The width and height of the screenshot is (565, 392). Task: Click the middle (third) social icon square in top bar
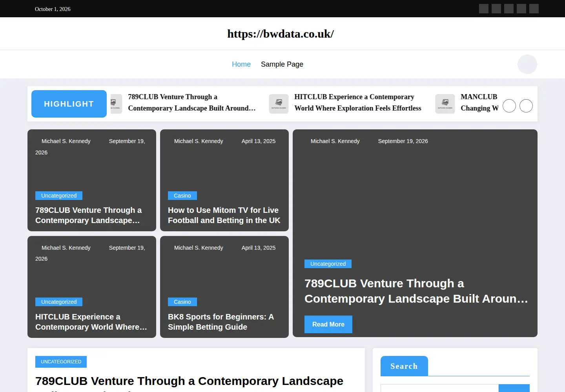(x=509, y=9)
